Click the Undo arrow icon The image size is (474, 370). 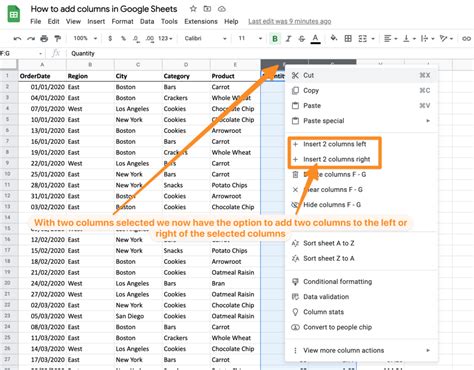[17, 39]
